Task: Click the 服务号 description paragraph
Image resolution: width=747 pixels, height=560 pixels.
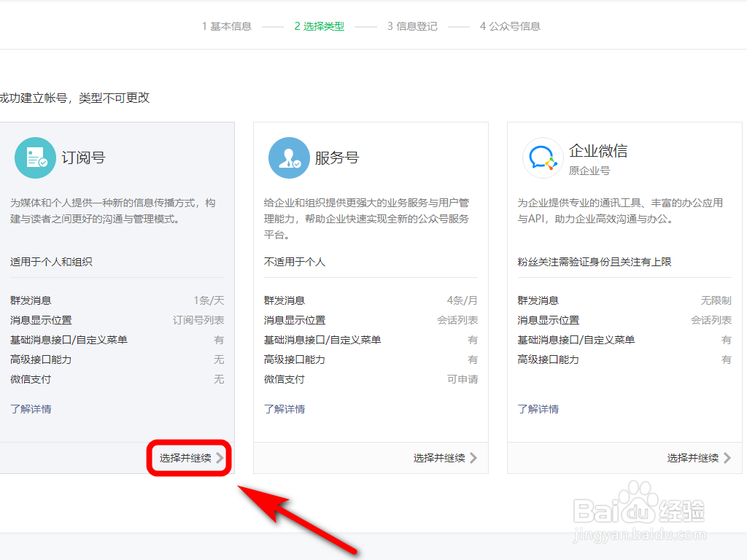Action: [x=367, y=219]
